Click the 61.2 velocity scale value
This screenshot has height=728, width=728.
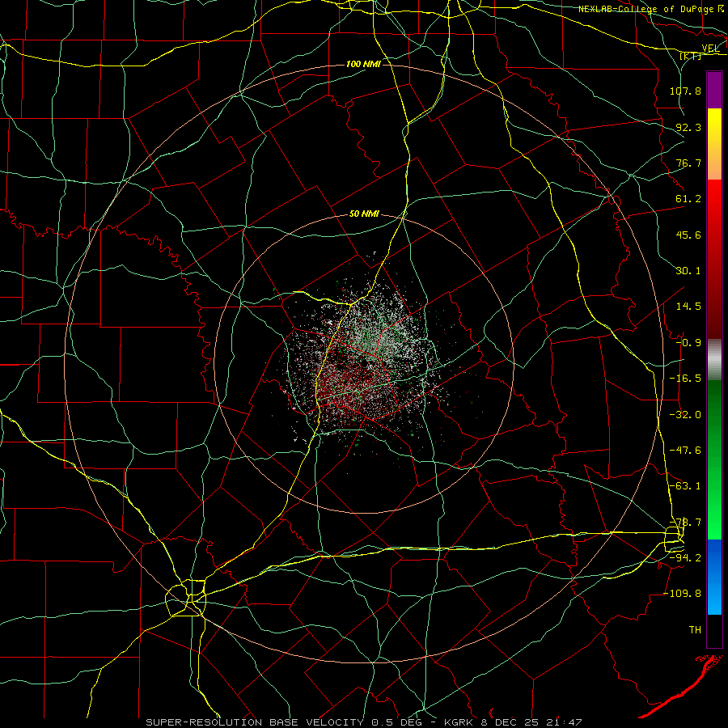tap(688, 199)
